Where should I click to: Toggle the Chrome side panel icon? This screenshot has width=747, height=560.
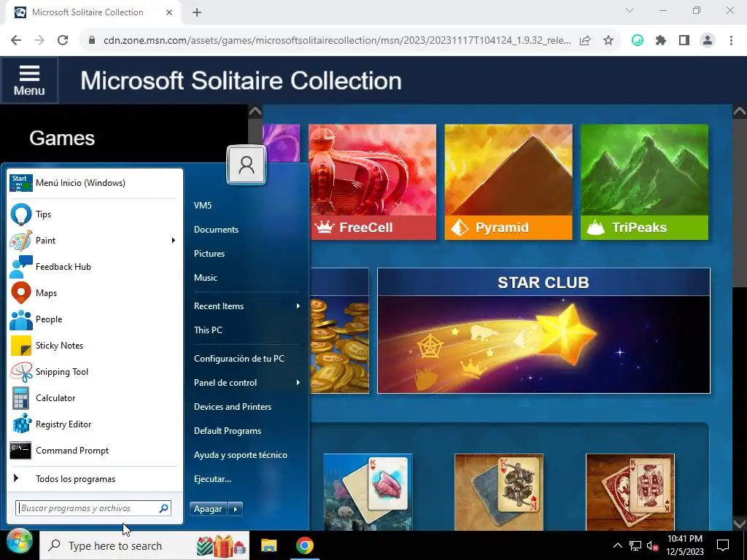point(684,40)
